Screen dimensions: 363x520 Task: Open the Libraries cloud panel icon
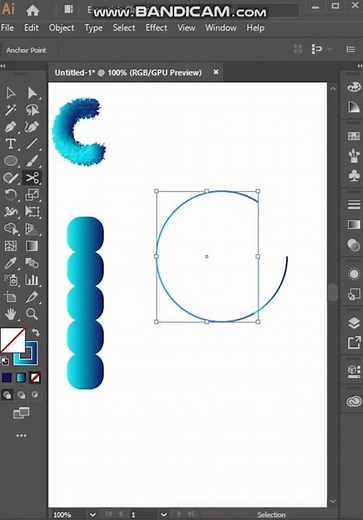coord(354,401)
